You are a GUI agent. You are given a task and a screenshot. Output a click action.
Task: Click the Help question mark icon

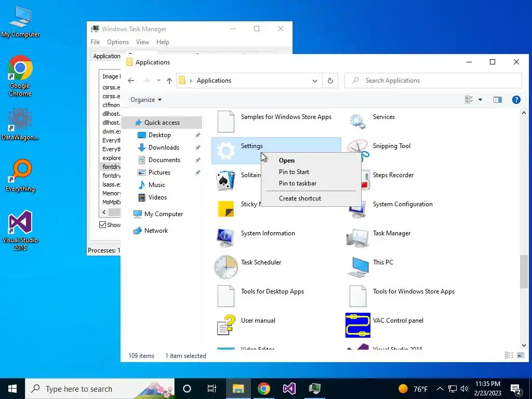[x=516, y=100]
